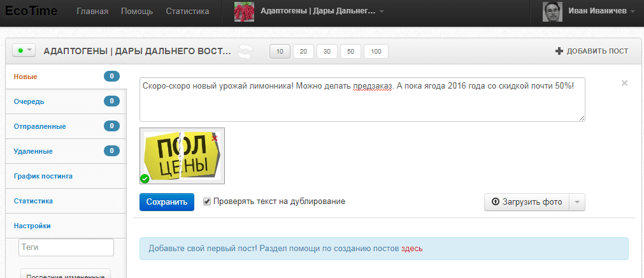644x278 pixels.
Task: Open the Очередь section
Action: click(x=66, y=101)
